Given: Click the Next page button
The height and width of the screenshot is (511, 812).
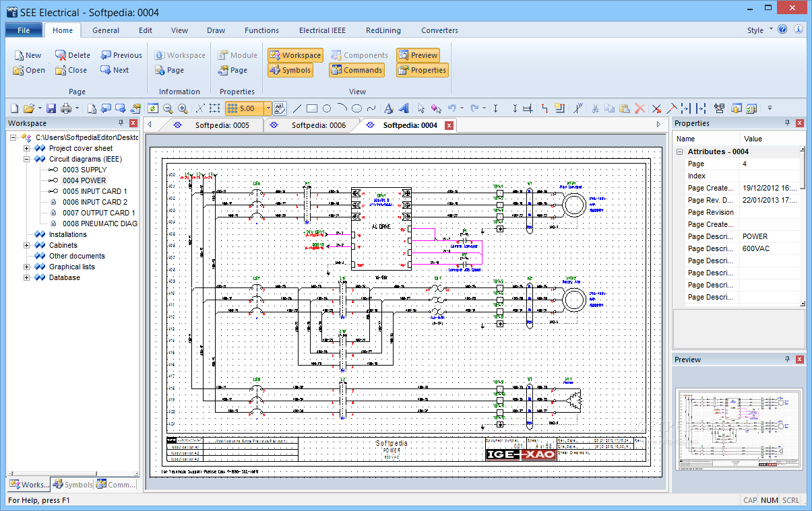Looking at the screenshot, I should coord(115,70).
